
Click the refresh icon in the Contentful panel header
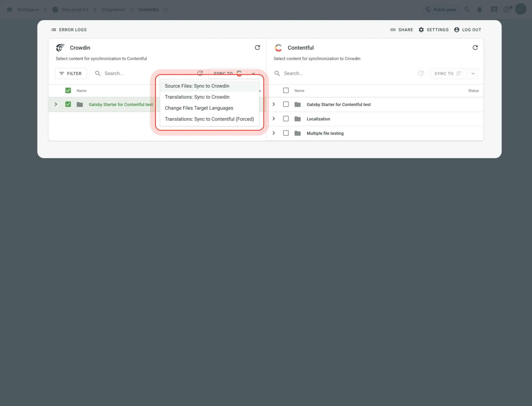tap(475, 47)
